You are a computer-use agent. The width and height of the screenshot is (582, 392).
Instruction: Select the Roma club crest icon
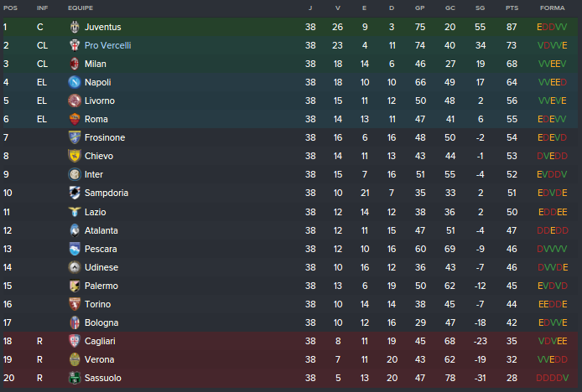[75, 119]
